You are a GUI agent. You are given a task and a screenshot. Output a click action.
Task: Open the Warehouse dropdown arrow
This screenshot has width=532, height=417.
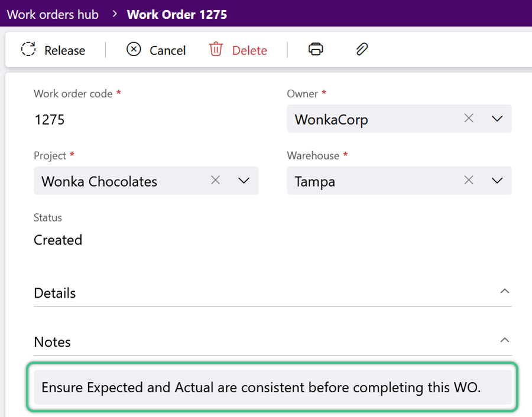pyautogui.click(x=497, y=180)
